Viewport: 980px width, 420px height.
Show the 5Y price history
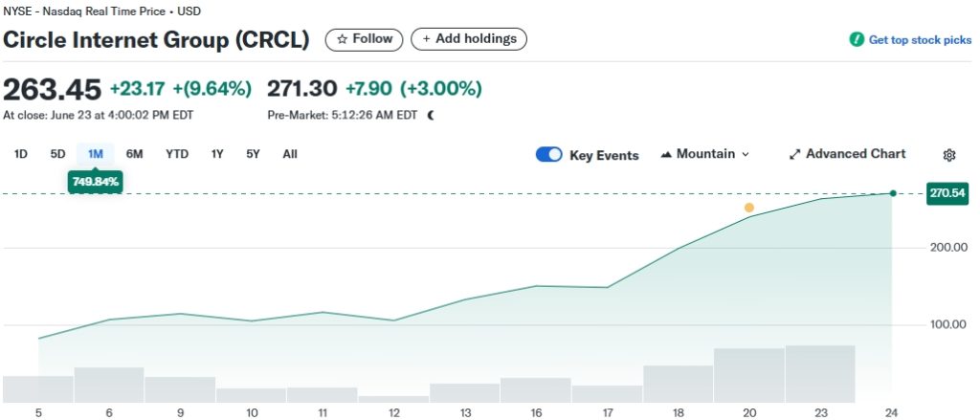click(x=253, y=154)
